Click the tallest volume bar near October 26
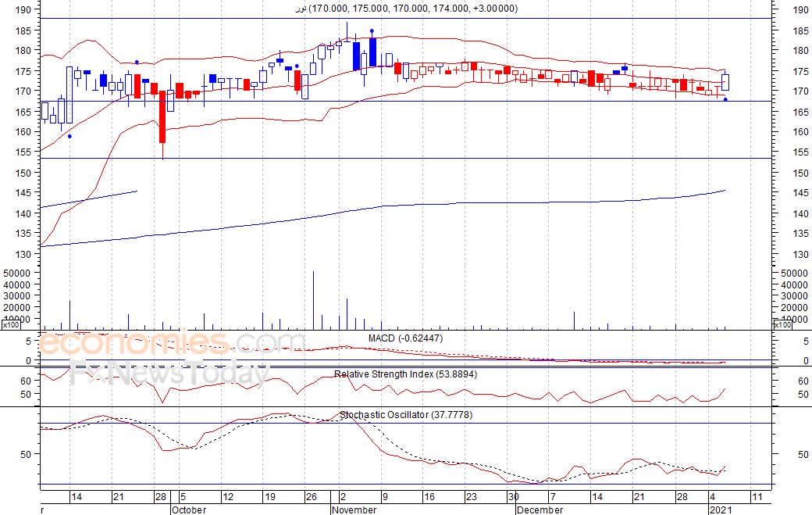The width and height of the screenshot is (812, 515). click(313, 300)
